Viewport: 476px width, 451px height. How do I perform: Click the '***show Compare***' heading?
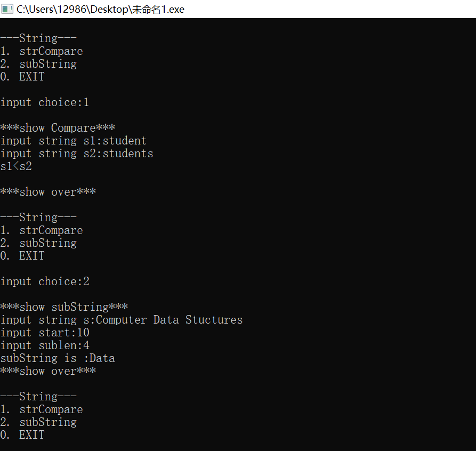(x=58, y=128)
